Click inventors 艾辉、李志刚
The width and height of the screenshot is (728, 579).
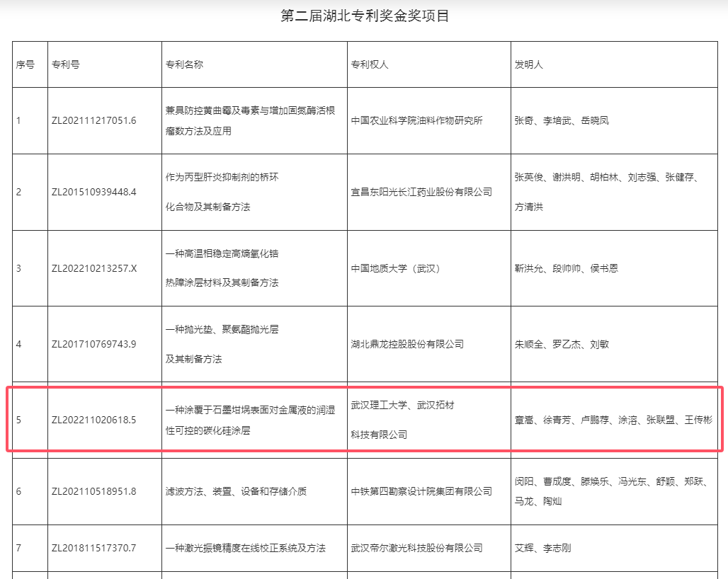542,548
